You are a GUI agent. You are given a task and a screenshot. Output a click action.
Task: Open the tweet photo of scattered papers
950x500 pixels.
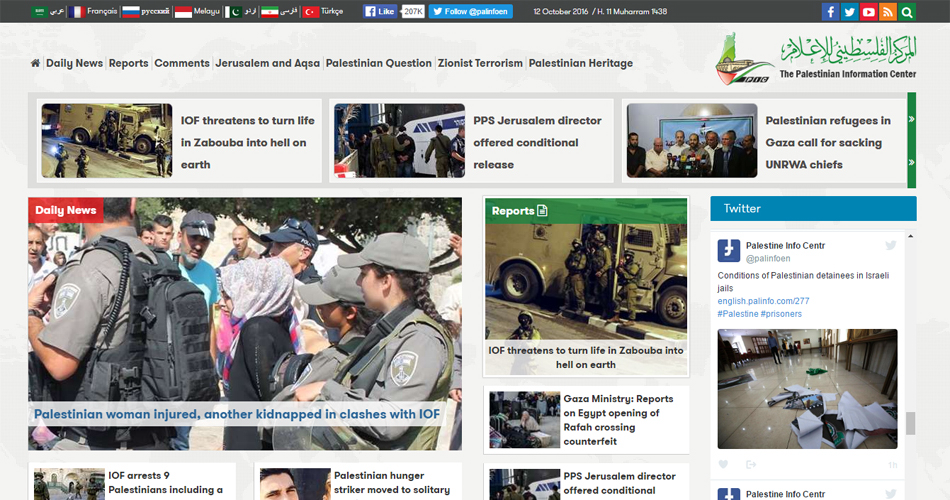(x=807, y=389)
